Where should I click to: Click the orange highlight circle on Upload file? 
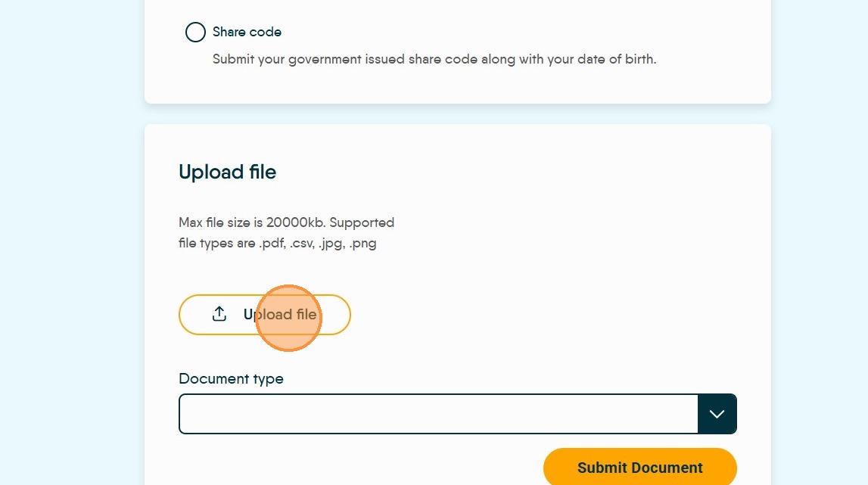point(288,318)
